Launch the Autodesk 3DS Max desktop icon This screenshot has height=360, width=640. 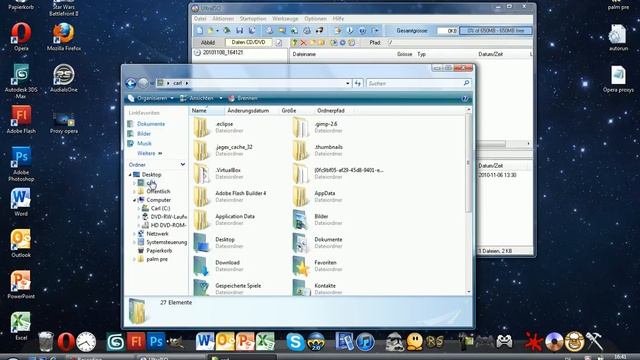[x=21, y=81]
